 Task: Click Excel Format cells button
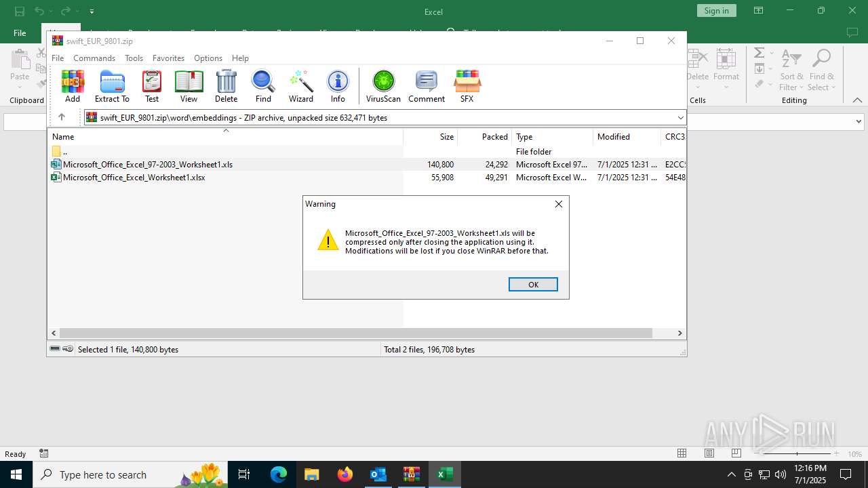(726, 69)
